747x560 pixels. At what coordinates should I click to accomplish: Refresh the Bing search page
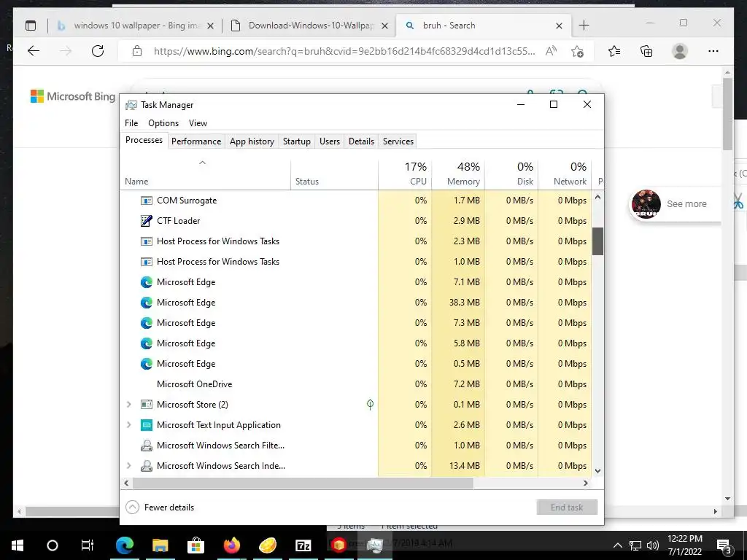98,51
